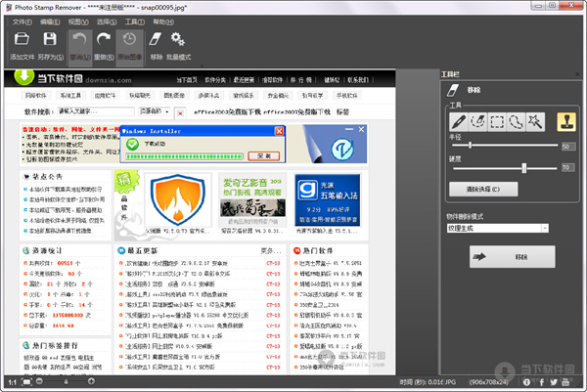This screenshot has width=587, height=392.
Task: Select the yellow Clone Stamp tool
Action: point(566,122)
